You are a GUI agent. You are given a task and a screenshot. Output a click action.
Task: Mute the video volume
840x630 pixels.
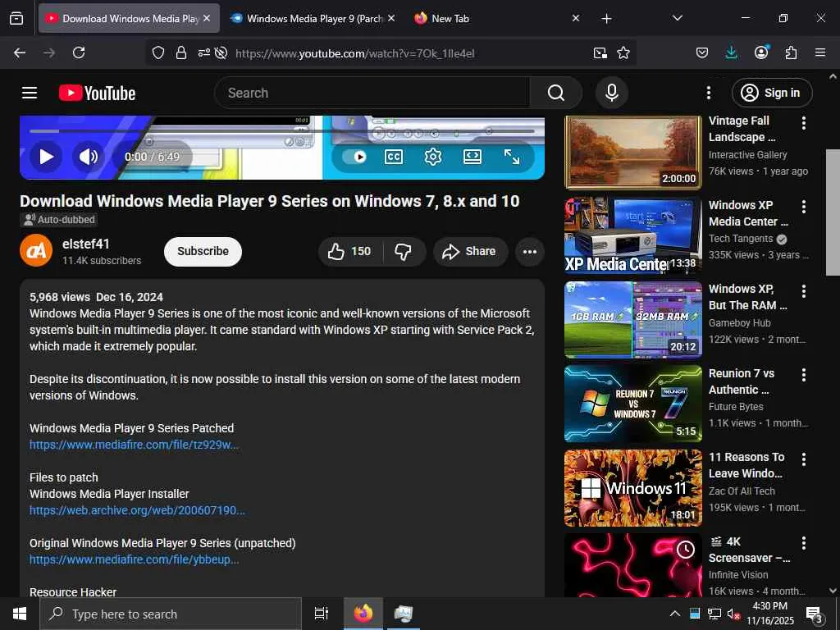(x=89, y=157)
